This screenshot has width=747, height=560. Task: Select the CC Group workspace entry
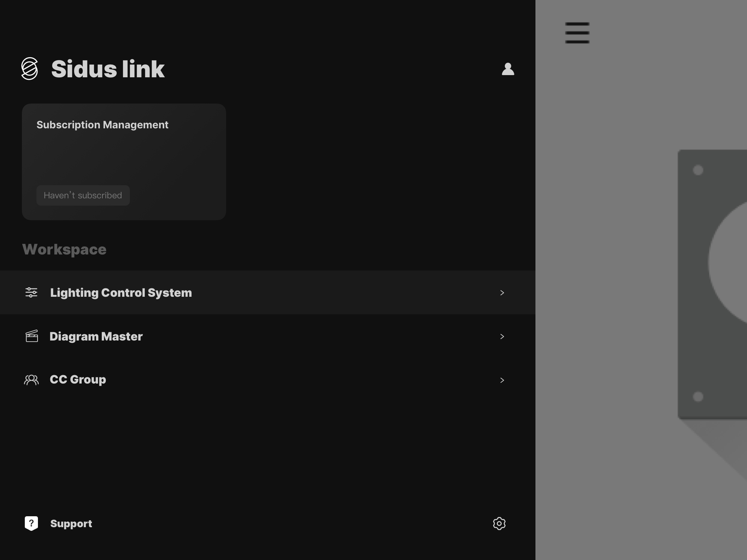tap(78, 380)
